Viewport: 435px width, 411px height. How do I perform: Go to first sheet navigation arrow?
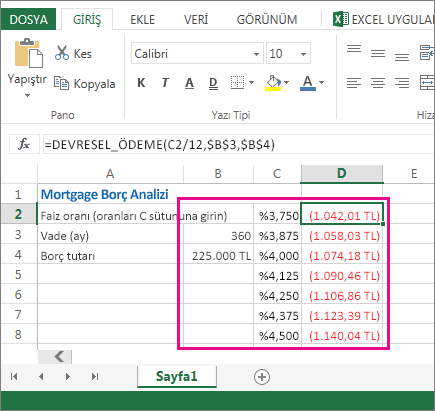14,377
